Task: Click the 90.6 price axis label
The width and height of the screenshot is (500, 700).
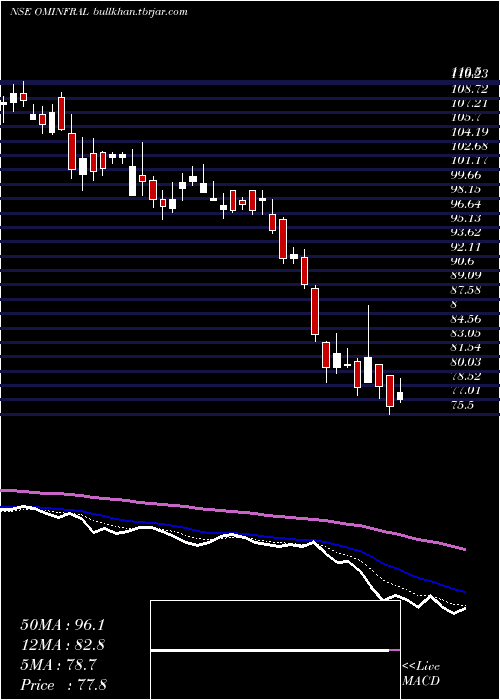Action: pos(464,261)
